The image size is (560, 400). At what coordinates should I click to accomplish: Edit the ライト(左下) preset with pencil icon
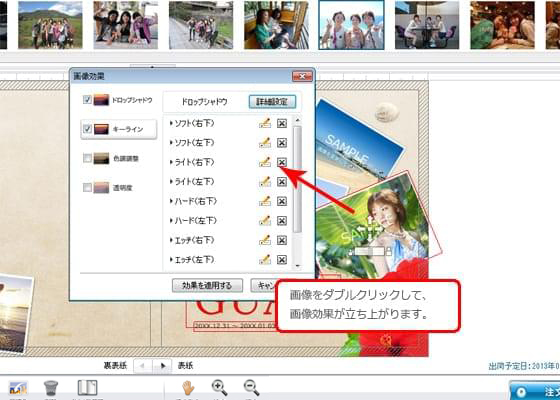265,182
